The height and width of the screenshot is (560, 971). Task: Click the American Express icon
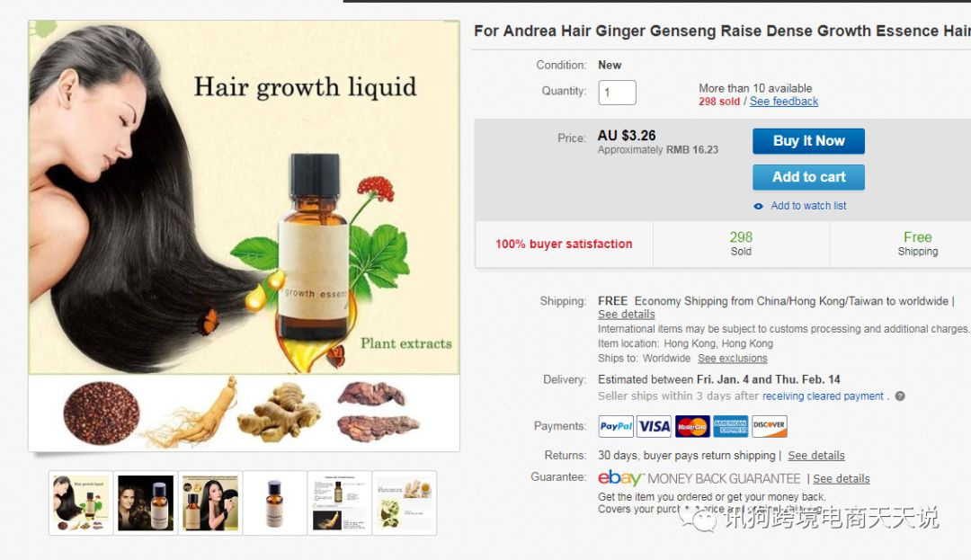pyautogui.click(x=731, y=426)
